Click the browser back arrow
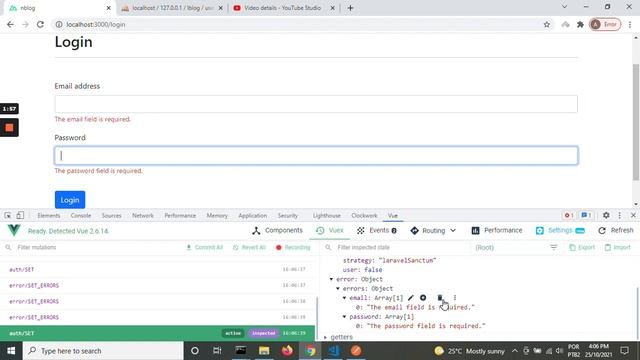Image resolution: width=640 pixels, height=360 pixels. tap(10, 24)
